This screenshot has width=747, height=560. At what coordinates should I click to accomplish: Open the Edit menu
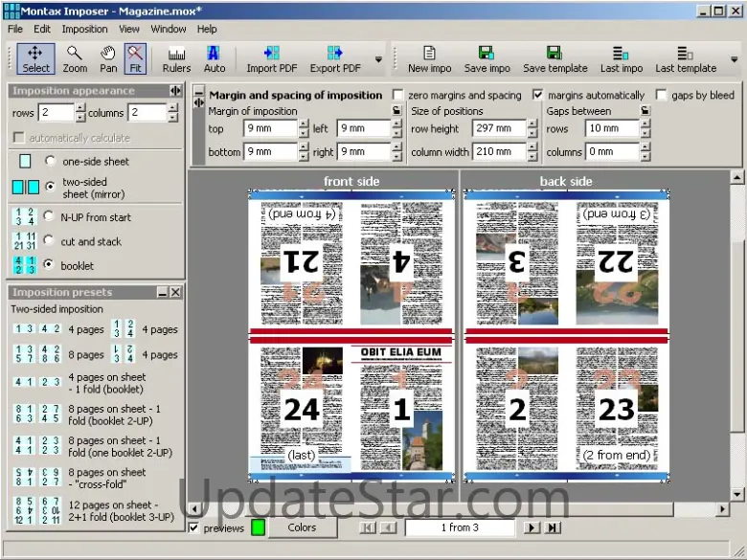tap(42, 29)
